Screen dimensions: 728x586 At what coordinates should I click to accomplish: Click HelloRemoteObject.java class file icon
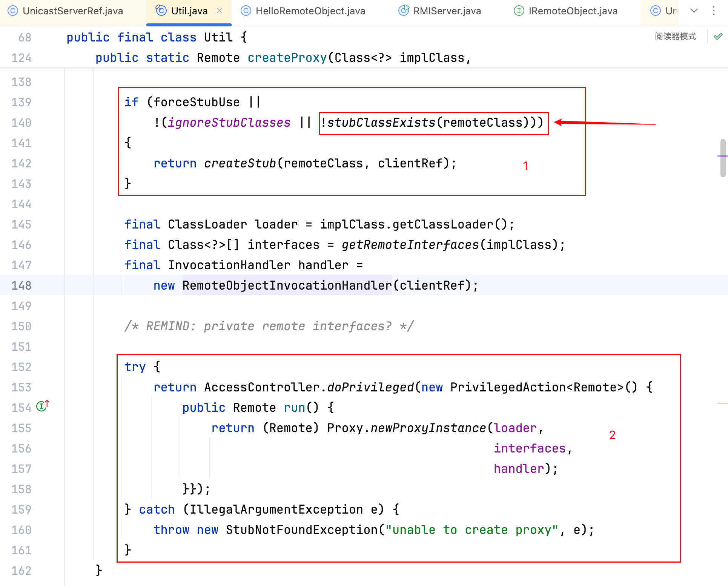[246, 11]
